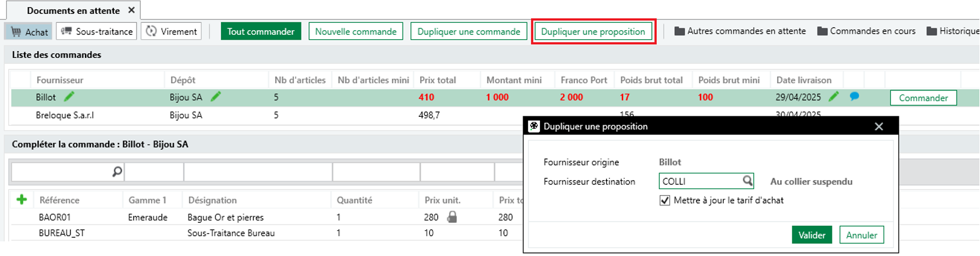
Task: Select the Achat toggle button
Action: (29, 31)
